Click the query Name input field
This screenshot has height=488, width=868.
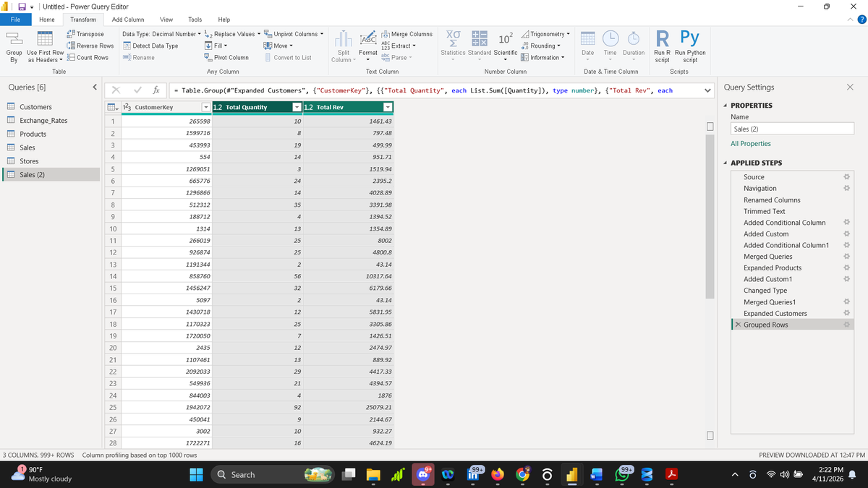pos(792,129)
